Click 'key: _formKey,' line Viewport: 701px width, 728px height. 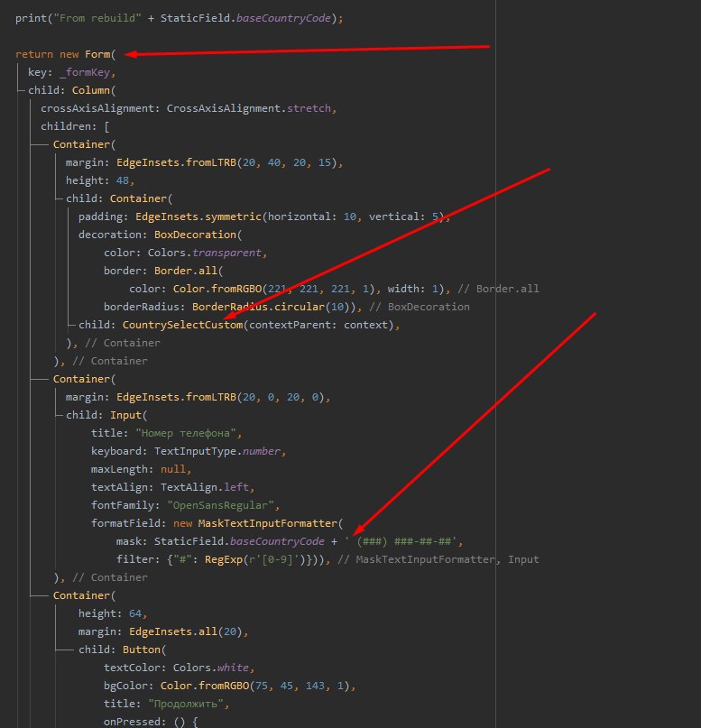coord(71,72)
